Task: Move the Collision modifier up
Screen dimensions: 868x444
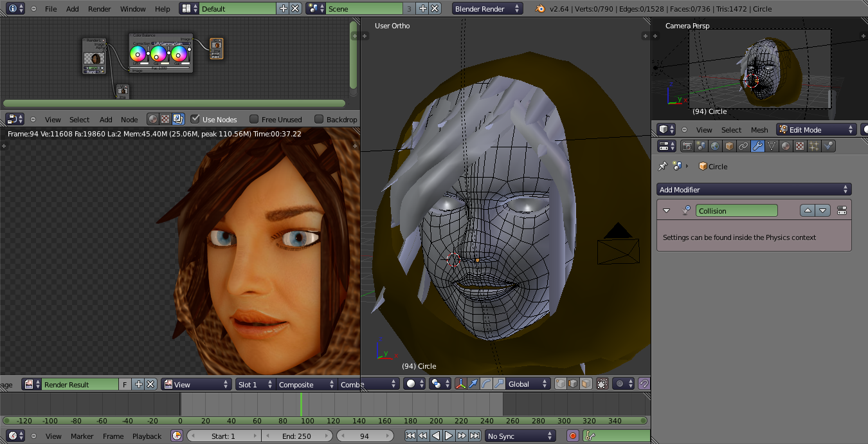Action: [808, 210]
